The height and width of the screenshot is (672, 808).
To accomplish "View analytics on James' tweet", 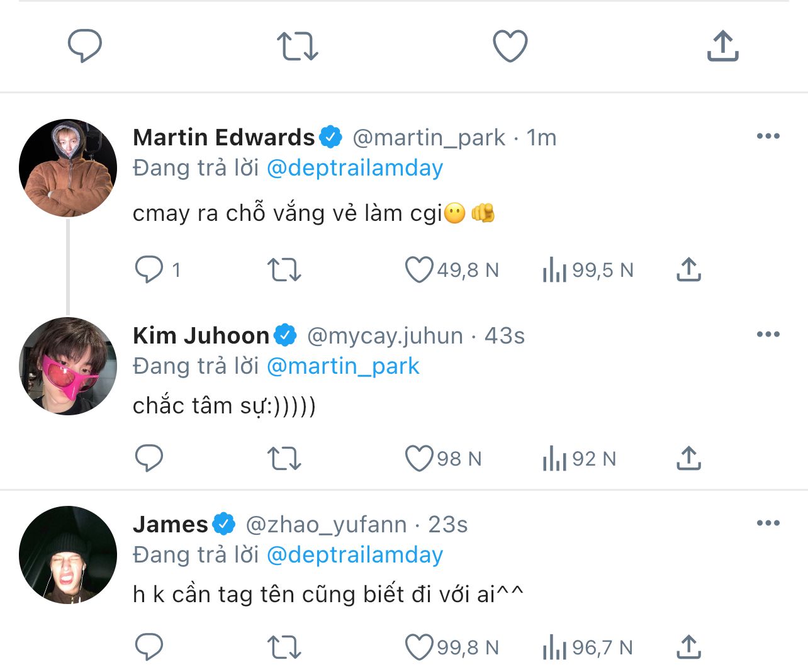I will tap(554, 647).
